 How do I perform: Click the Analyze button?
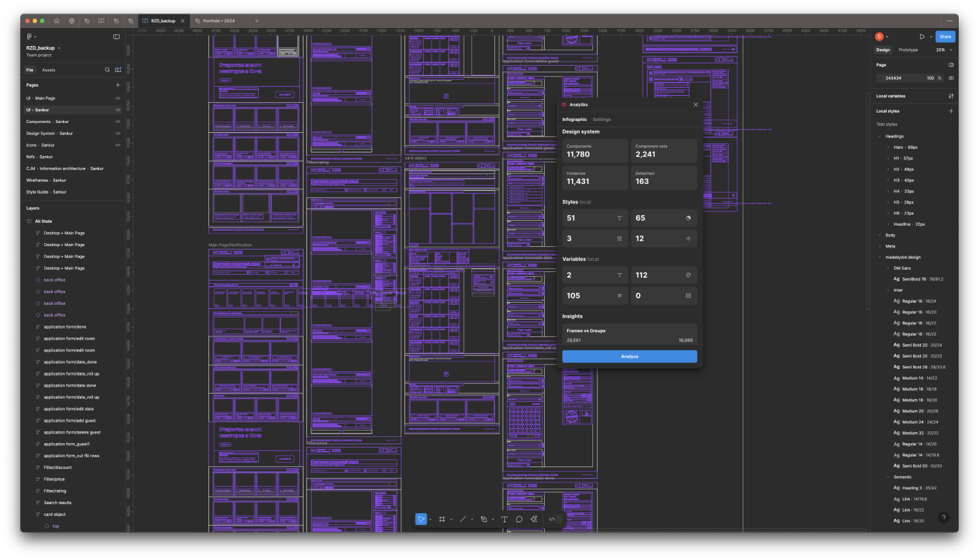pyautogui.click(x=629, y=356)
